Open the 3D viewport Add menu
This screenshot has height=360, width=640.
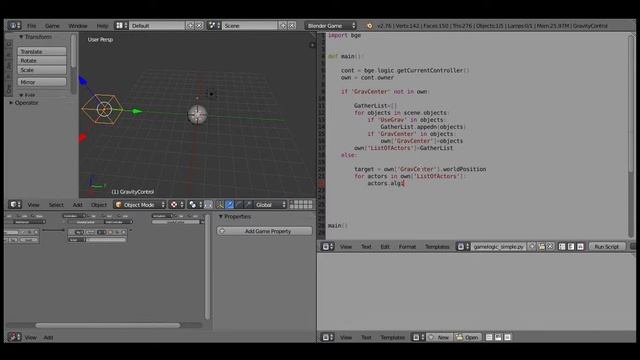[78, 205]
